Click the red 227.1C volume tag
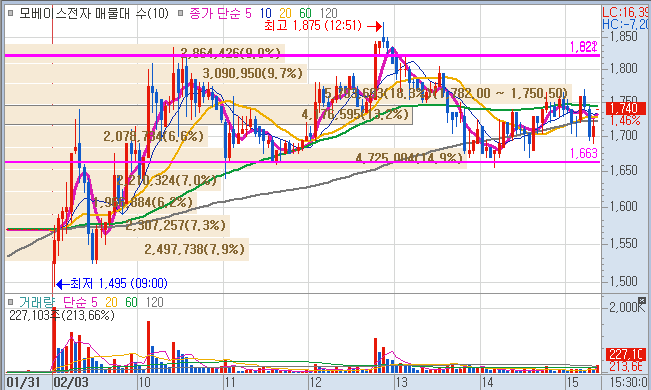 [625, 354]
